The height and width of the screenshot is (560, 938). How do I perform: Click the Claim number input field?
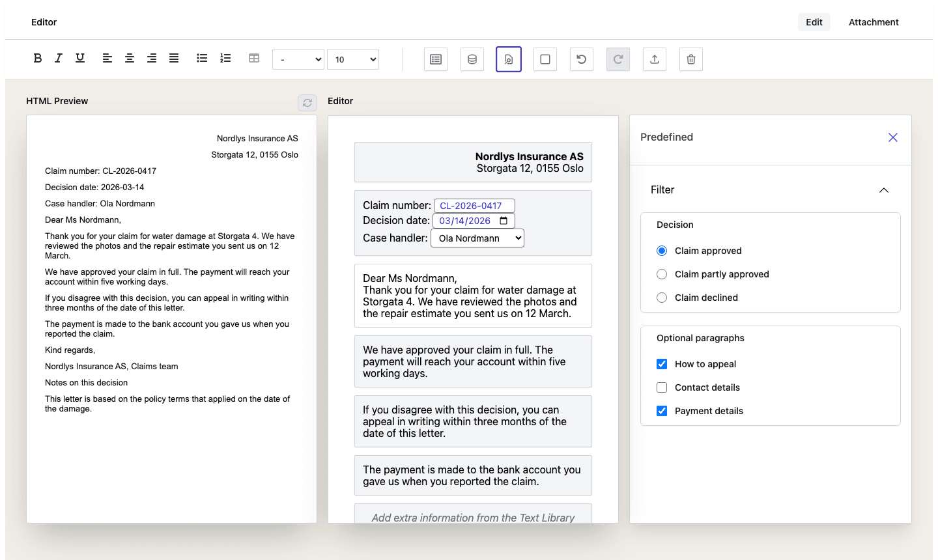point(474,206)
